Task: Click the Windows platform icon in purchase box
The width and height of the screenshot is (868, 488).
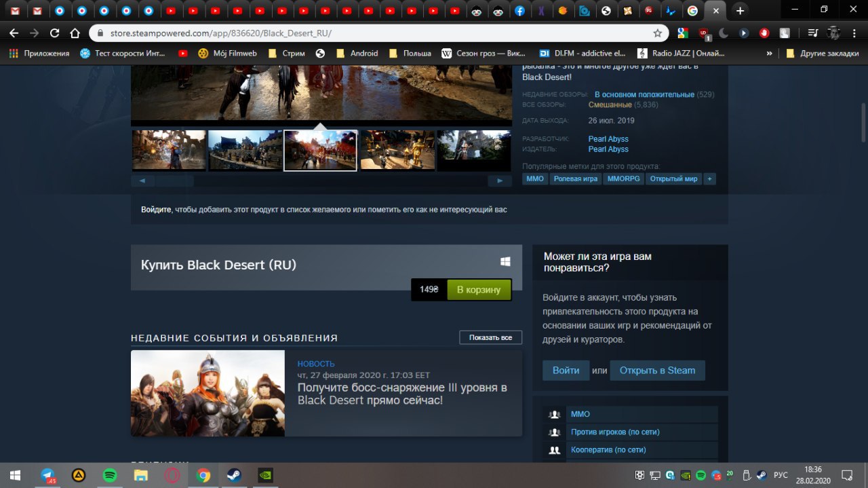Action: (505, 261)
